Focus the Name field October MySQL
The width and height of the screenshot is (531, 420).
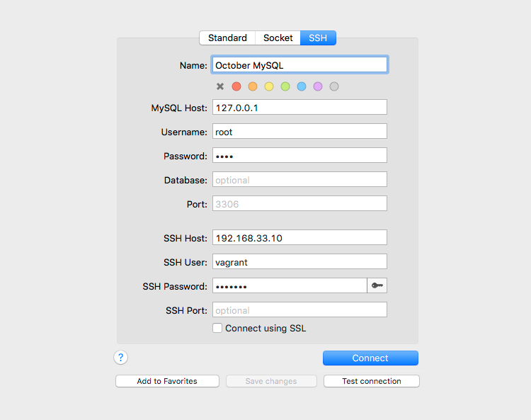(x=299, y=65)
